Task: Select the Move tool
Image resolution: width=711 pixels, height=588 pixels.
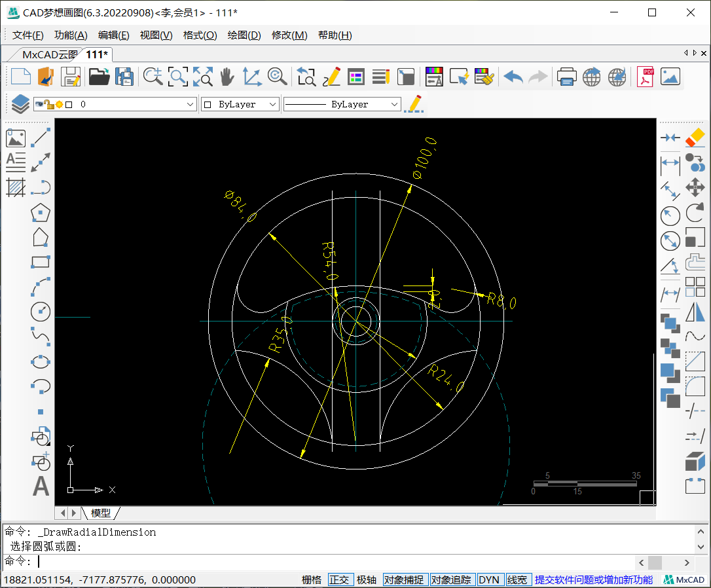Action: coord(695,187)
